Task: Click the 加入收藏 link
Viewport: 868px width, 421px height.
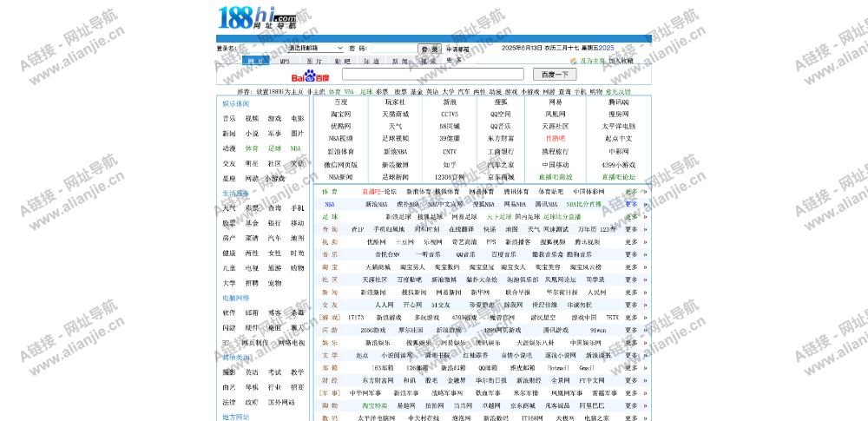Action: pyautogui.click(x=621, y=61)
